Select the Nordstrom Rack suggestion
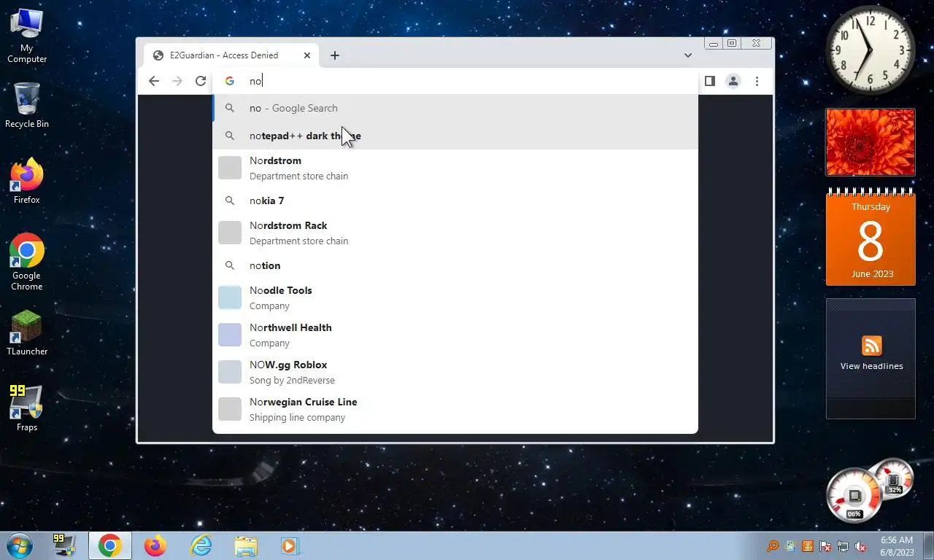Viewport: 934px width, 560px height. (x=455, y=233)
